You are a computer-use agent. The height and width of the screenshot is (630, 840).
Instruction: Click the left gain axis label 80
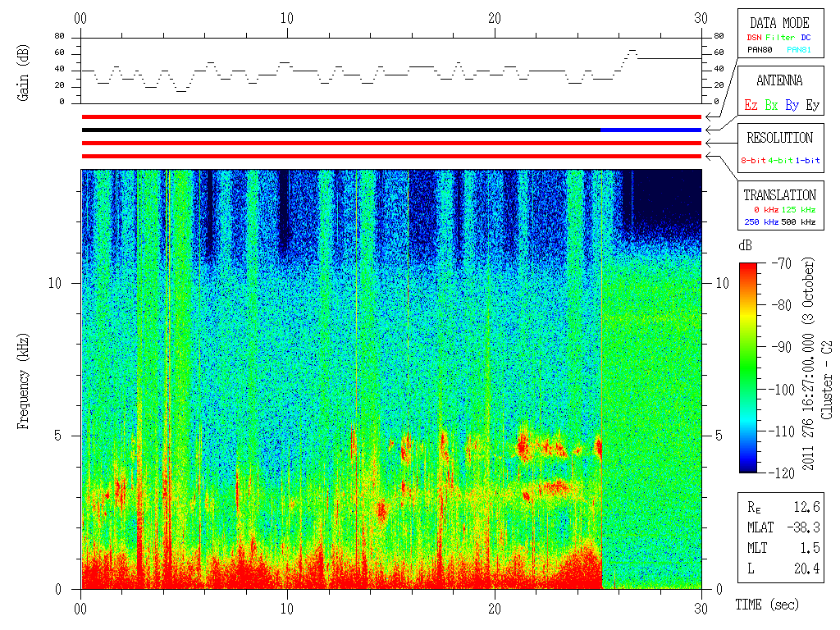pyautogui.click(x=59, y=36)
